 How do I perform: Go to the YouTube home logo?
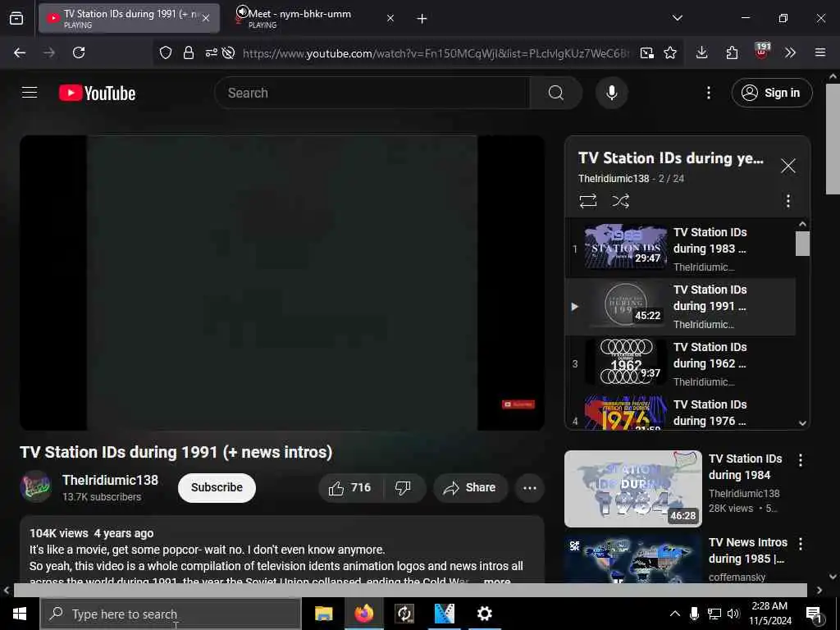[x=97, y=94]
